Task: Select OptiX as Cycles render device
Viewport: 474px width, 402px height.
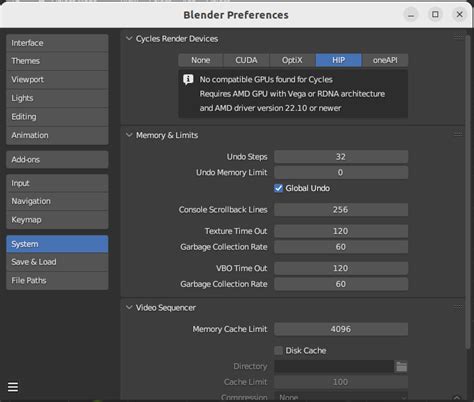Action: coord(292,60)
